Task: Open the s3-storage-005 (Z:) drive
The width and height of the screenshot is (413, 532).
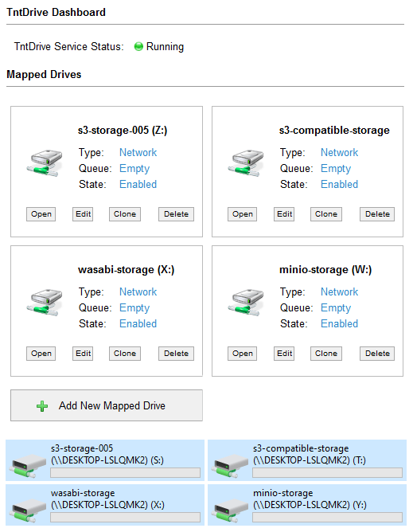Action: tap(41, 214)
